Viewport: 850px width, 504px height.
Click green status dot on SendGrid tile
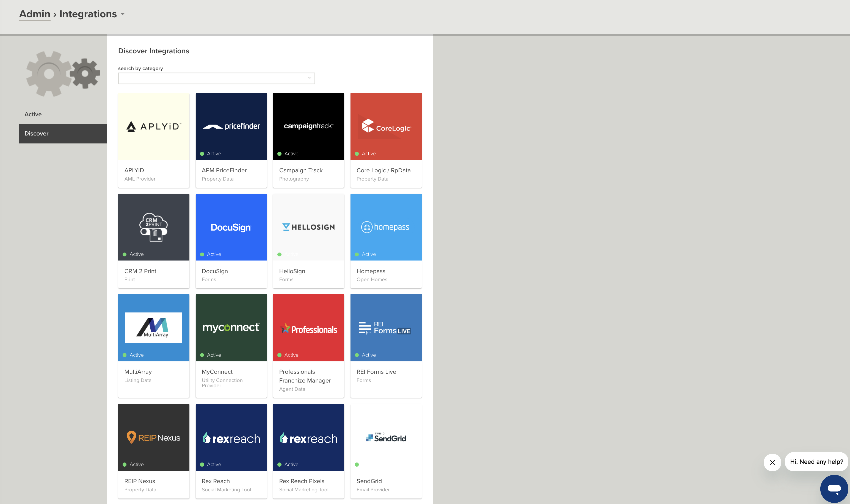(x=357, y=464)
